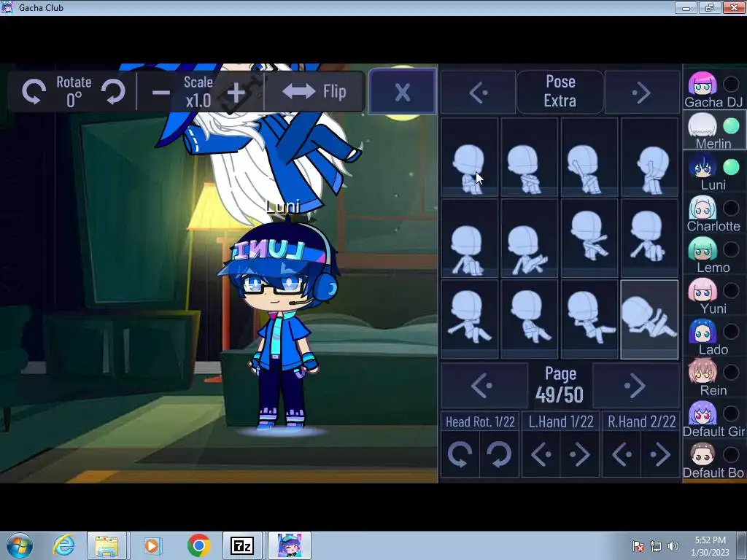Open volume control in system tray
Screen dimensions: 747x560
point(673,546)
